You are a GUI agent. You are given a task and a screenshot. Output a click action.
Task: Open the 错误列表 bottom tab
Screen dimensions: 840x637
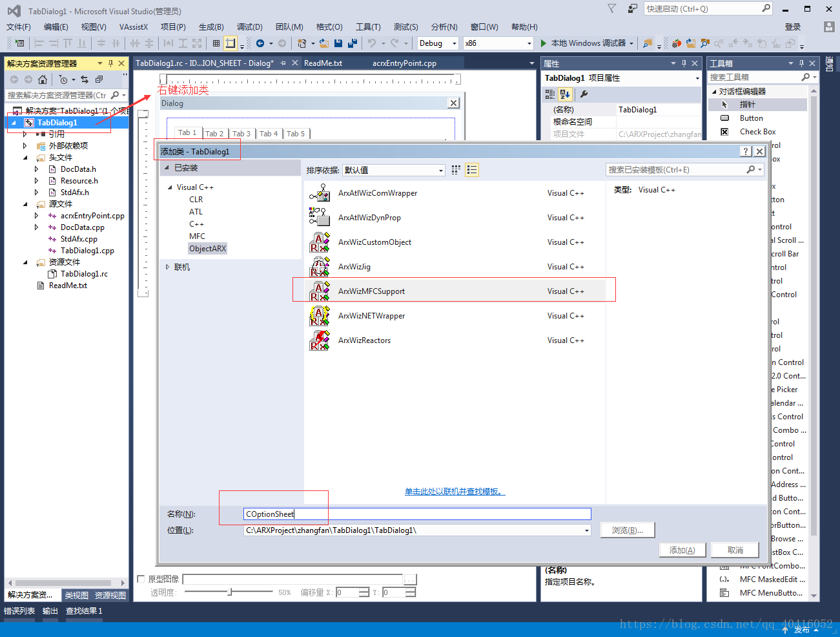[x=19, y=611]
